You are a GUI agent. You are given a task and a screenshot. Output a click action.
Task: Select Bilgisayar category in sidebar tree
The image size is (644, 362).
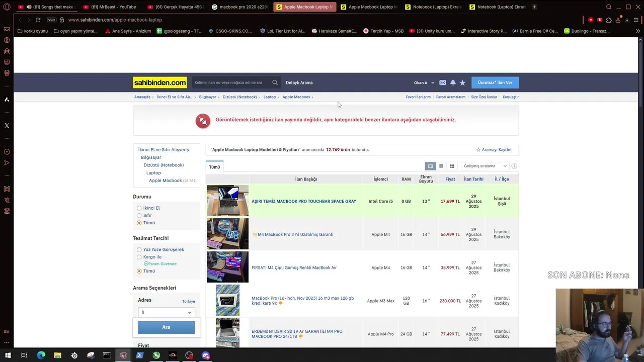151,157
